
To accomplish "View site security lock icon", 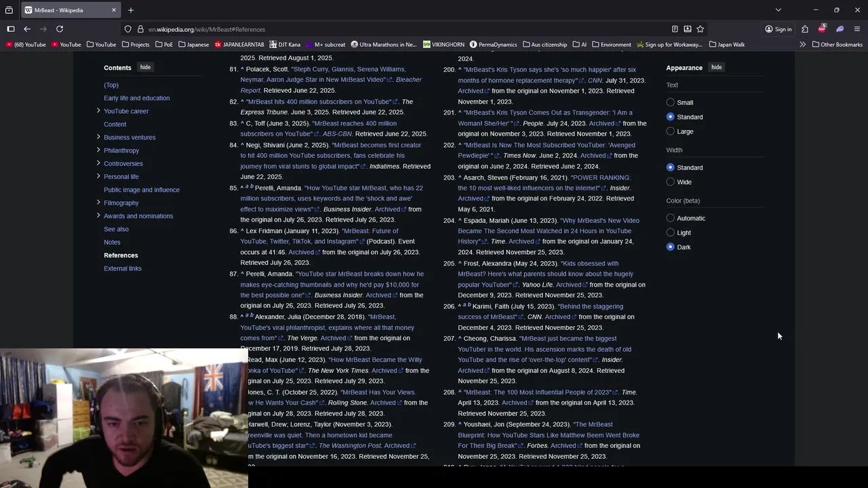I will pyautogui.click(x=140, y=29).
